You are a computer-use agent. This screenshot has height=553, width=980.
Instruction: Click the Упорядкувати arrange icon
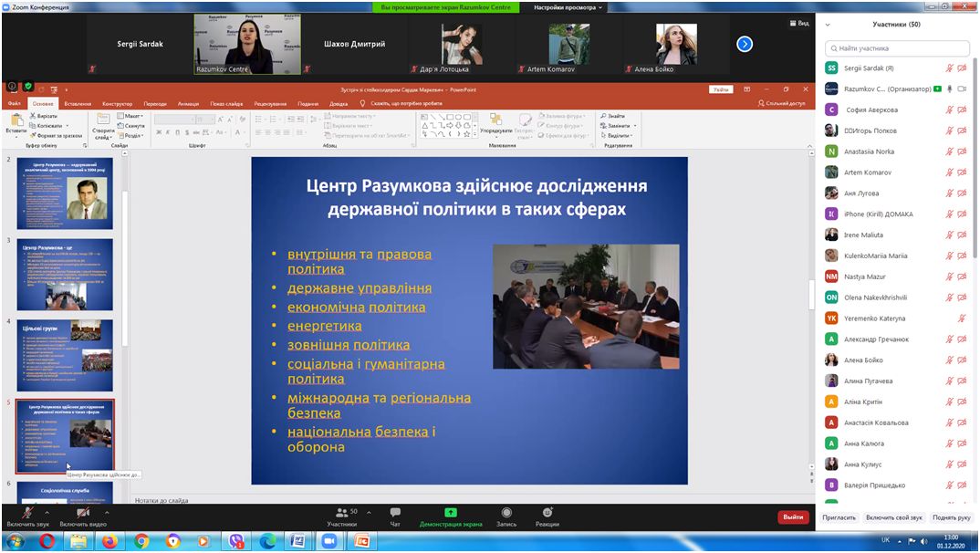[496, 120]
